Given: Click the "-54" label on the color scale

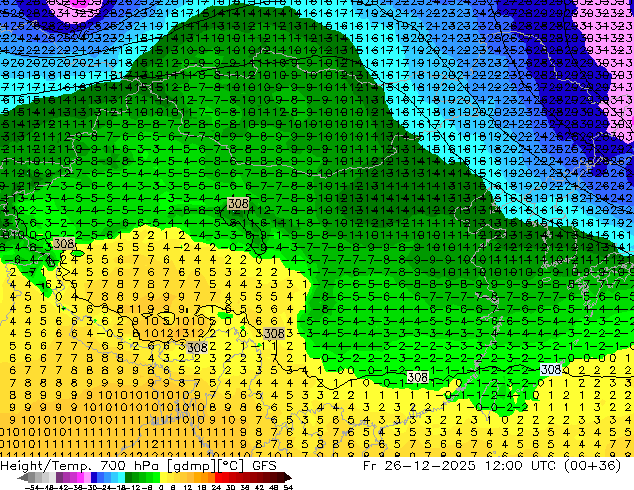Looking at the screenshot, I should point(32,488).
